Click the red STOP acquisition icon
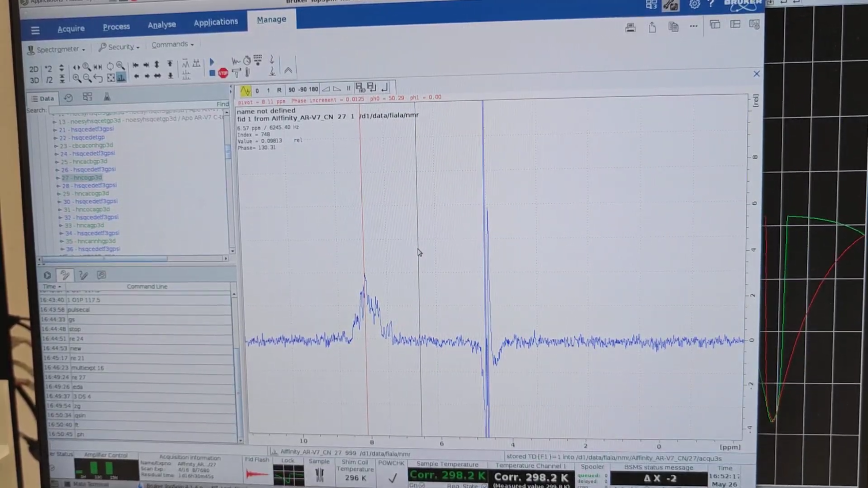 click(223, 73)
